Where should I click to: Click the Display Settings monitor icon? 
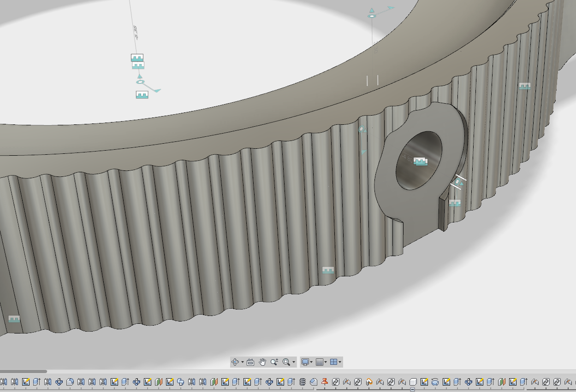coord(305,362)
